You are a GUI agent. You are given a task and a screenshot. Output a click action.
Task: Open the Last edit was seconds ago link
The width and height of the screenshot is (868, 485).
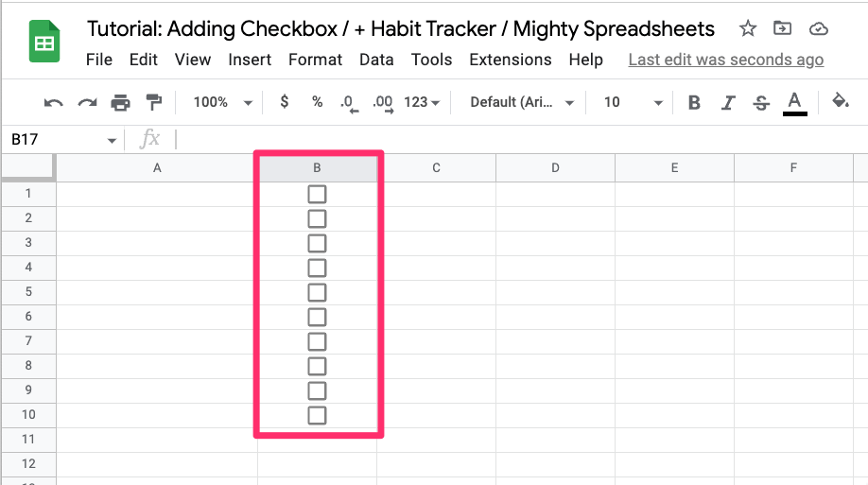click(x=726, y=60)
